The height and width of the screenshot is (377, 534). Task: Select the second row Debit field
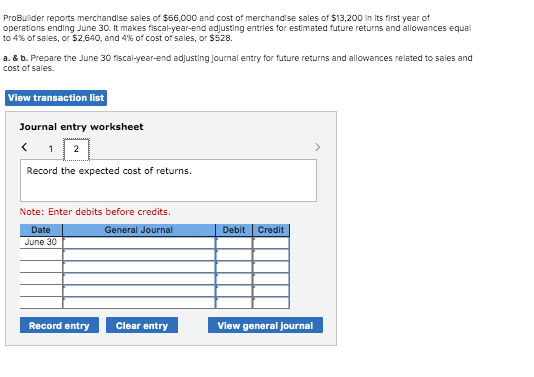[234, 255]
